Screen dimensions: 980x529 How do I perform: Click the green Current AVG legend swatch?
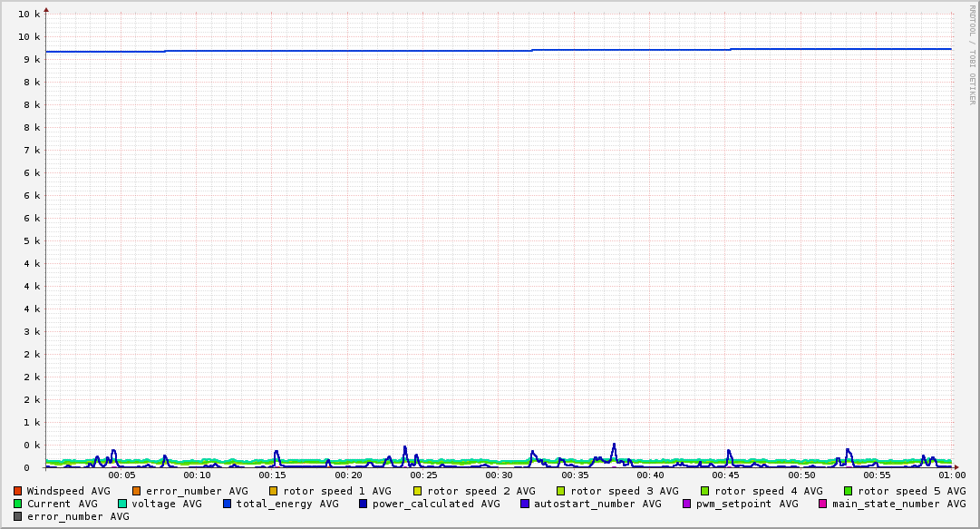tap(17, 504)
